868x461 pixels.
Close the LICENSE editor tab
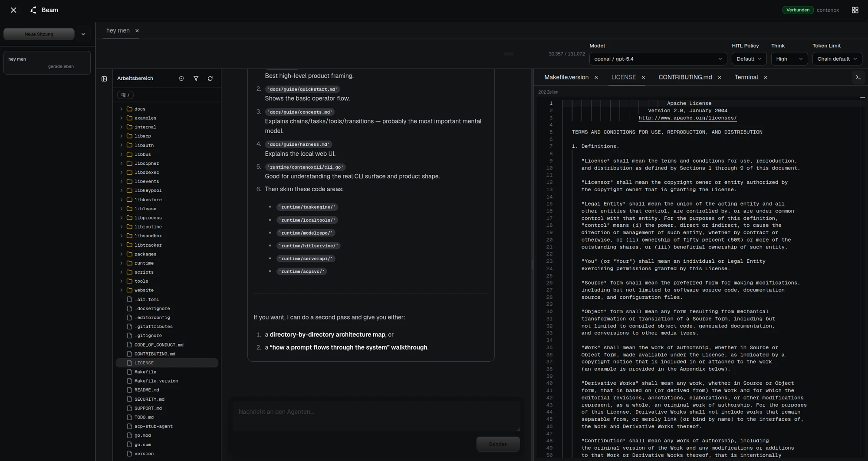(x=643, y=78)
